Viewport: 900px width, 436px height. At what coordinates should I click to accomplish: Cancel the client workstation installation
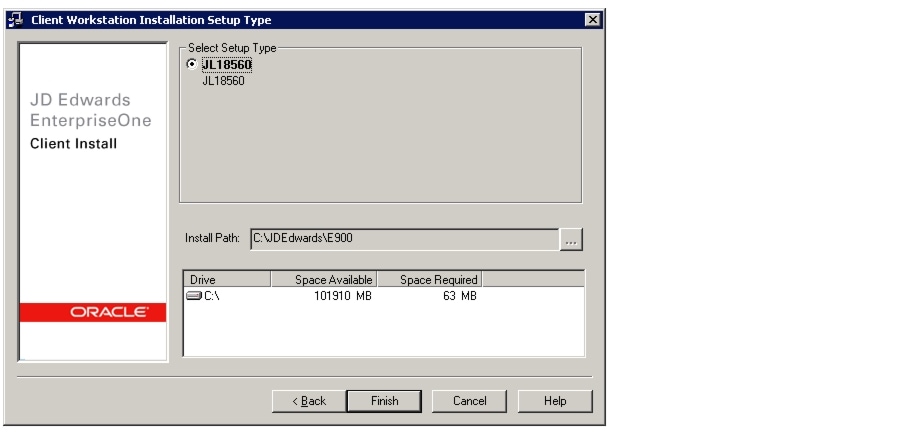[x=469, y=401]
